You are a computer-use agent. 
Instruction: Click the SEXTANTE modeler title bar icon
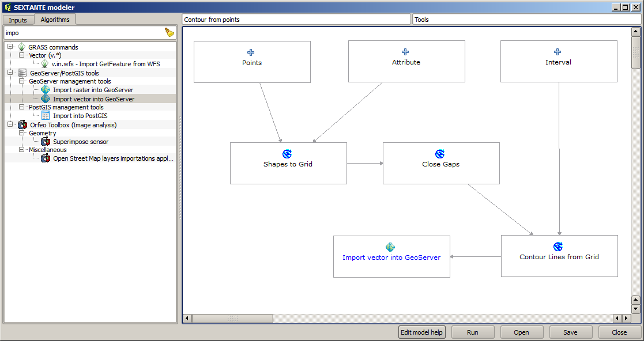coord(7,7)
